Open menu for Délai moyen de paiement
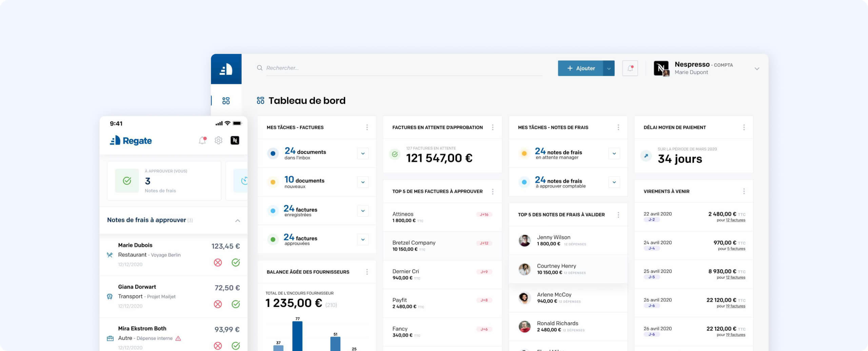This screenshot has height=351, width=868. (744, 127)
